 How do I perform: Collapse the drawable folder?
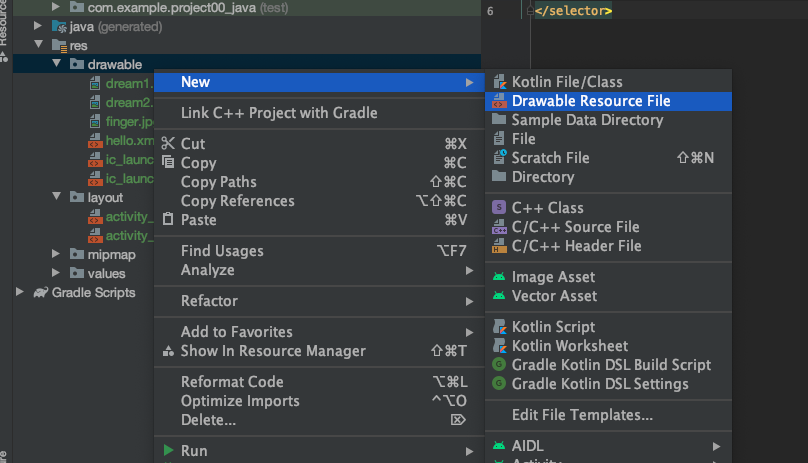tap(57, 63)
